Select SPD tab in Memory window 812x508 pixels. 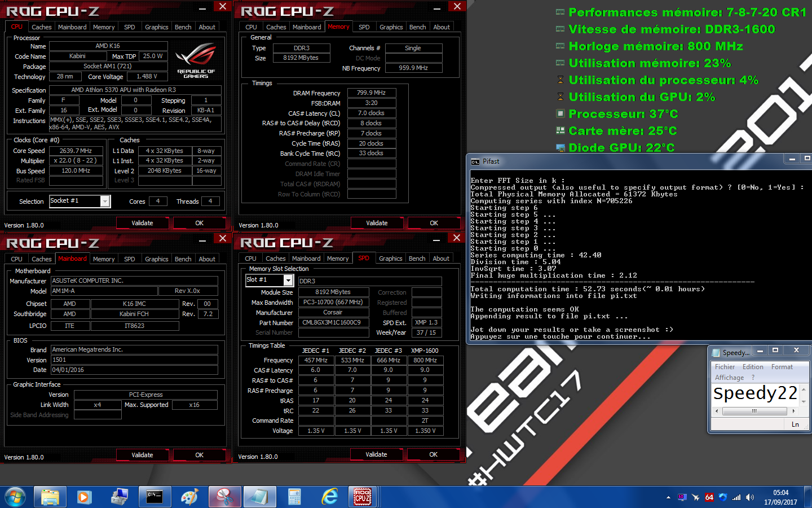click(x=364, y=27)
